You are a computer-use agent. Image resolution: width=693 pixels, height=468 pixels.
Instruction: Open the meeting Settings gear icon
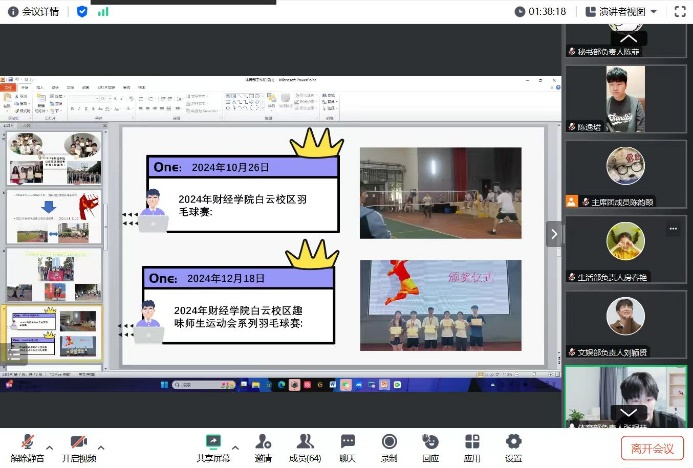point(513,442)
